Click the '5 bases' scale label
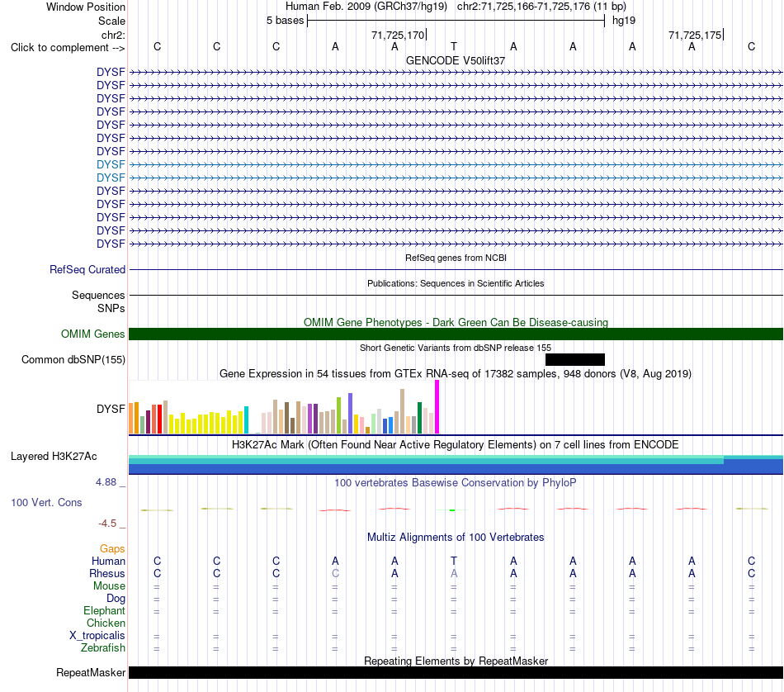Image resolution: width=784 pixels, height=692 pixels. 285,21
